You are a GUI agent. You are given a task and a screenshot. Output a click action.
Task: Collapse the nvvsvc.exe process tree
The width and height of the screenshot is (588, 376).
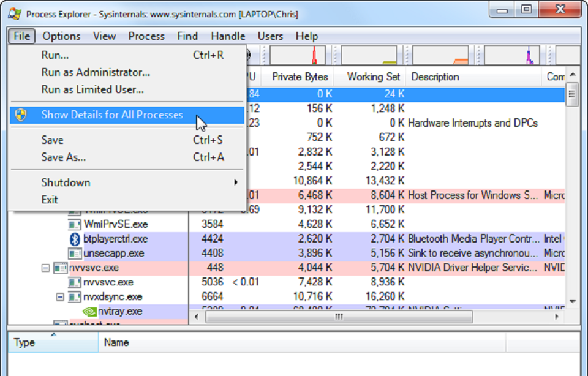pos(46,268)
